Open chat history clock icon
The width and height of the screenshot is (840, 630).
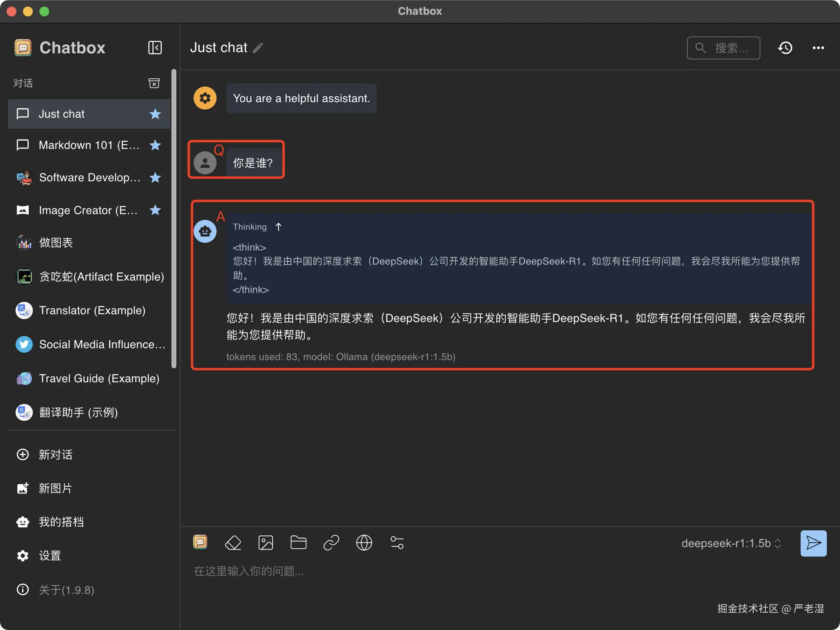785,48
